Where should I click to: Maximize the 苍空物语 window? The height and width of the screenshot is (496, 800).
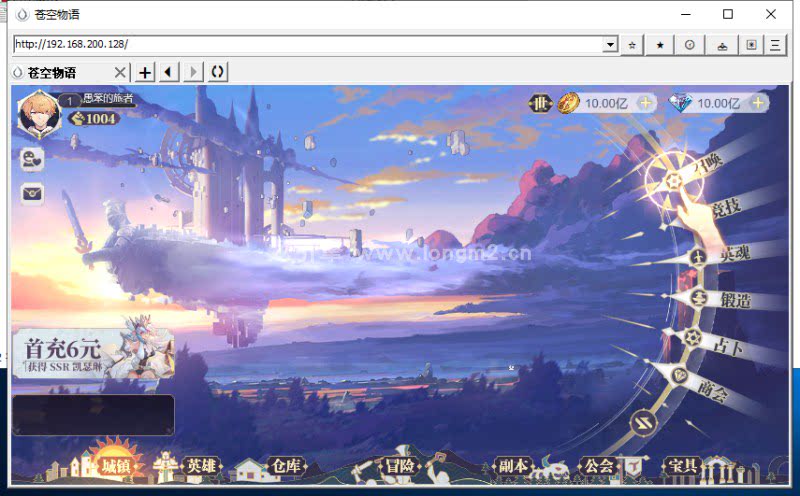click(x=728, y=14)
